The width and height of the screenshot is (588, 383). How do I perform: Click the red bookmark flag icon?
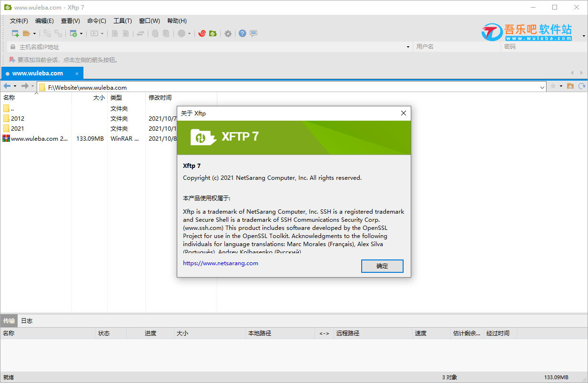click(12, 60)
